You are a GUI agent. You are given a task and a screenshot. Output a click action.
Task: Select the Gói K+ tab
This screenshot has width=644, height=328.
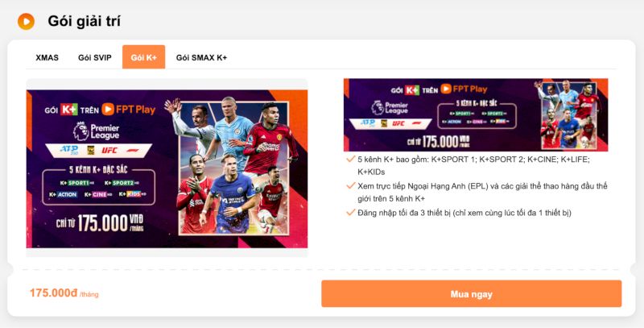(x=144, y=57)
